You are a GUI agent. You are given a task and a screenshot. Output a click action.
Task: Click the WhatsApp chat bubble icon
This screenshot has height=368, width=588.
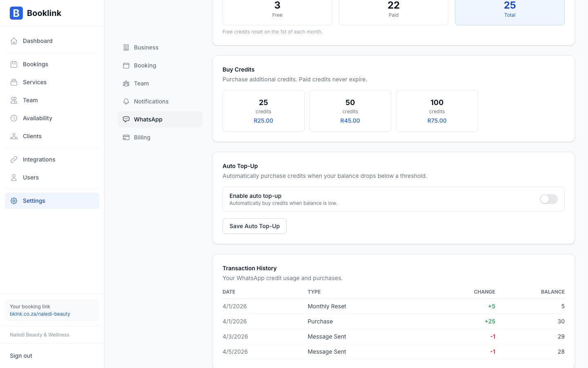(x=126, y=119)
